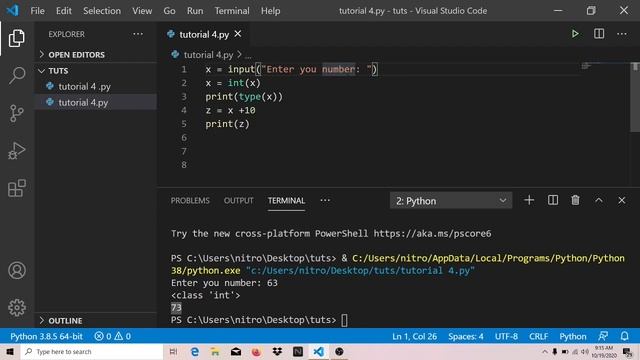Select Python 3.8.5 64-bit interpreter in status bar
This screenshot has width=640, height=360.
click(47, 336)
